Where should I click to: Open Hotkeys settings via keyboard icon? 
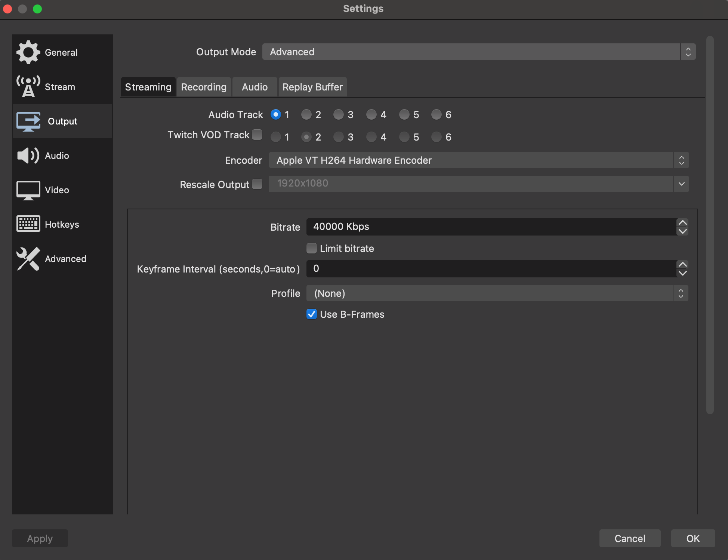tap(28, 224)
